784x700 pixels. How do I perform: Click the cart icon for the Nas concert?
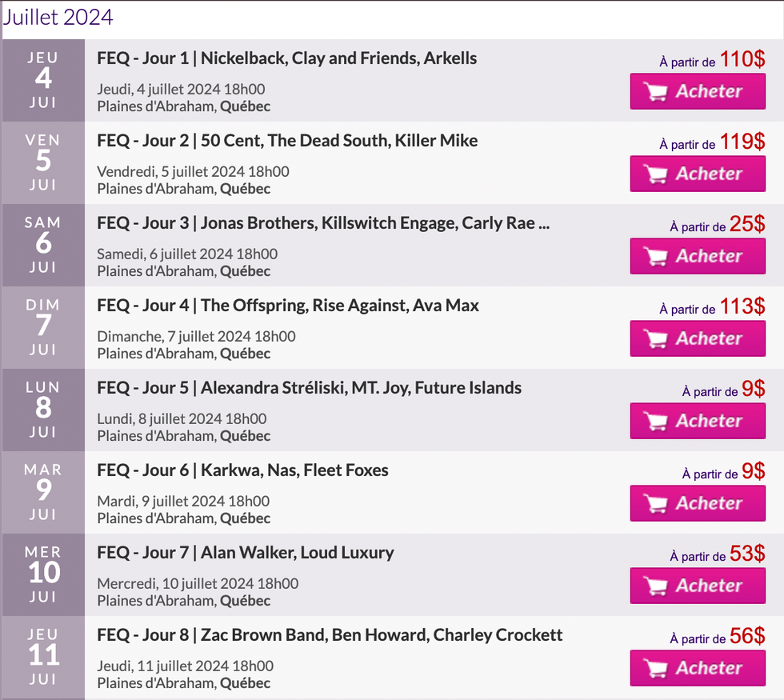point(658,503)
